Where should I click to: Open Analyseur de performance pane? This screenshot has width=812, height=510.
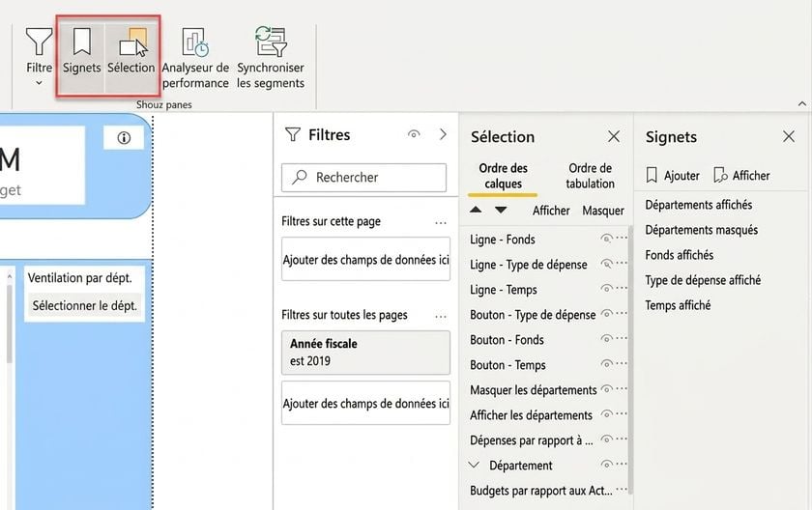195,58
